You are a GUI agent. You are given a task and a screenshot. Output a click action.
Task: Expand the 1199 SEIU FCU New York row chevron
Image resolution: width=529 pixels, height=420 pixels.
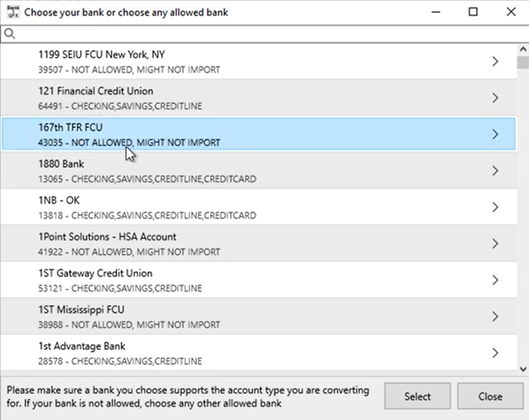(x=495, y=61)
